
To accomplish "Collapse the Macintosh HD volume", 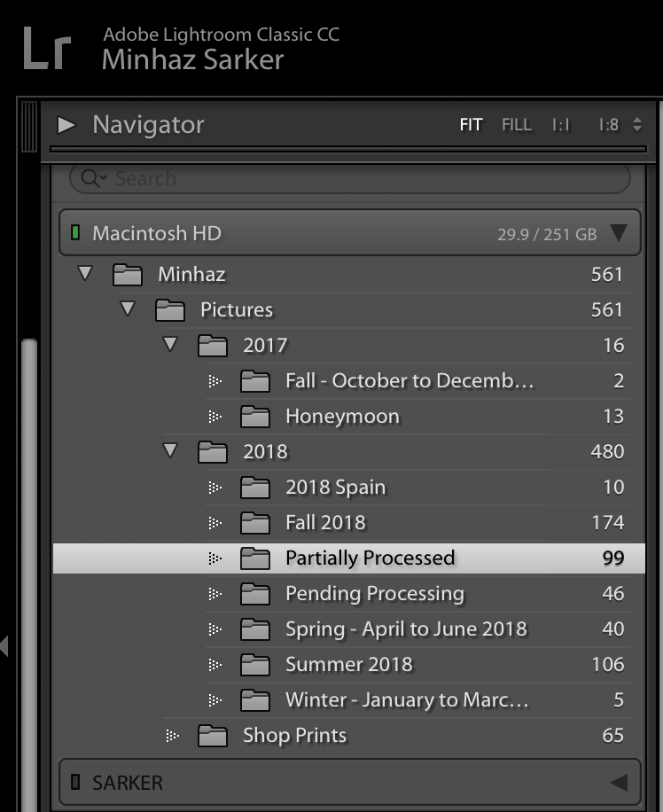I will (619, 234).
